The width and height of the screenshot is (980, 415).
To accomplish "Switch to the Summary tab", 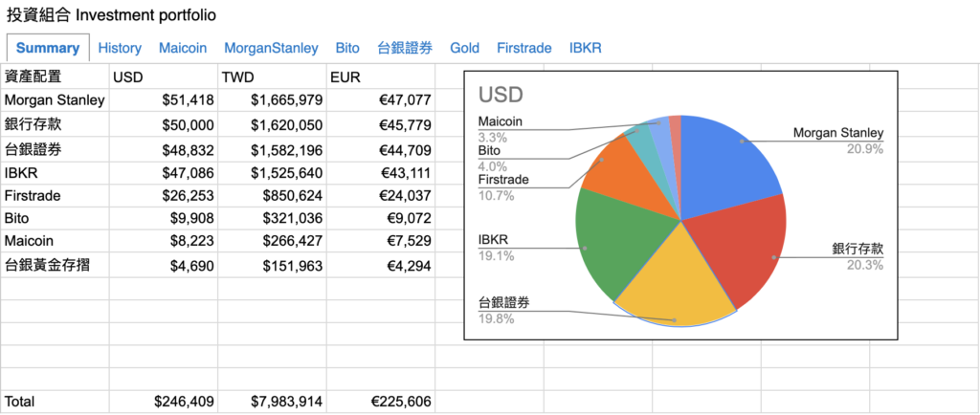I will pos(48,48).
